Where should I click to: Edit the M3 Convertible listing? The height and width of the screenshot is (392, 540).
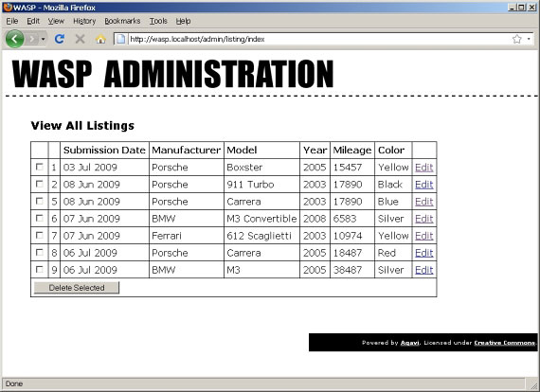point(423,219)
